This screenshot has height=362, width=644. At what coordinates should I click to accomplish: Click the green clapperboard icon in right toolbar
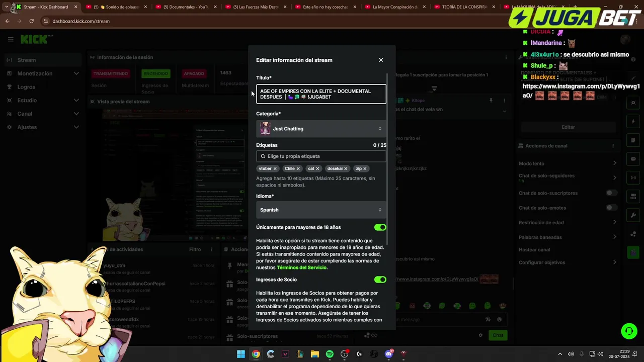[633, 252]
